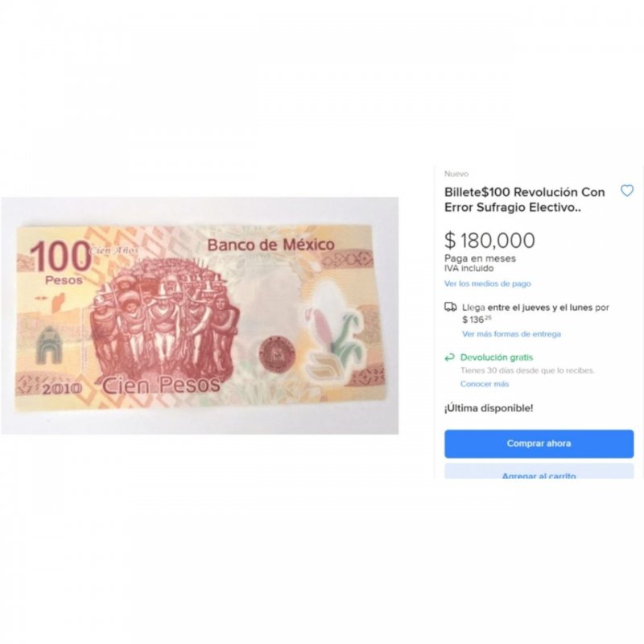Click Agregar al carrito button
644x644 pixels.
coord(539,472)
